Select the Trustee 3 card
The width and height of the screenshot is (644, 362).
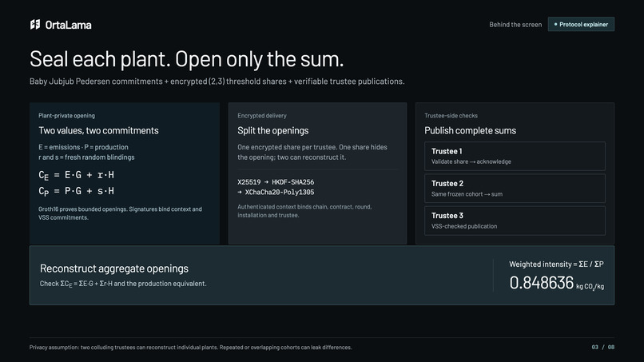click(x=515, y=221)
